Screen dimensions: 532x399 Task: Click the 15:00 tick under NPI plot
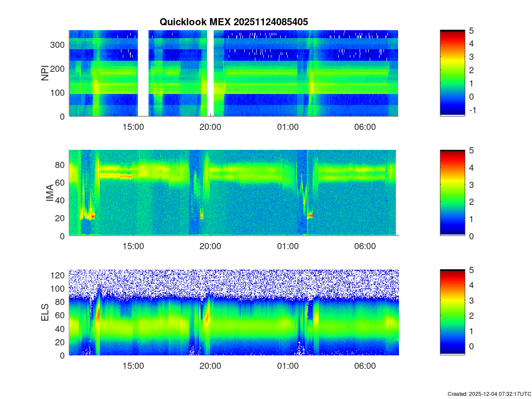point(133,127)
